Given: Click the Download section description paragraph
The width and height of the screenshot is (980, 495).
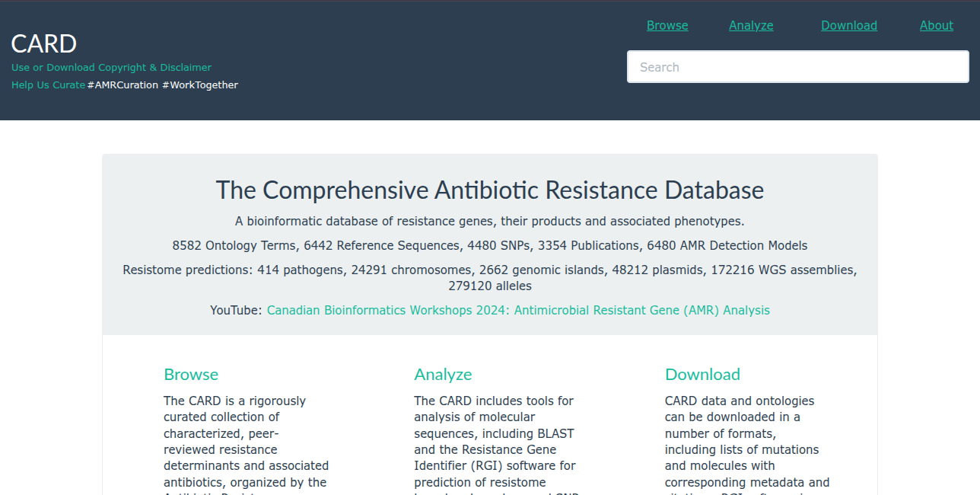Looking at the screenshot, I should 746,441.
